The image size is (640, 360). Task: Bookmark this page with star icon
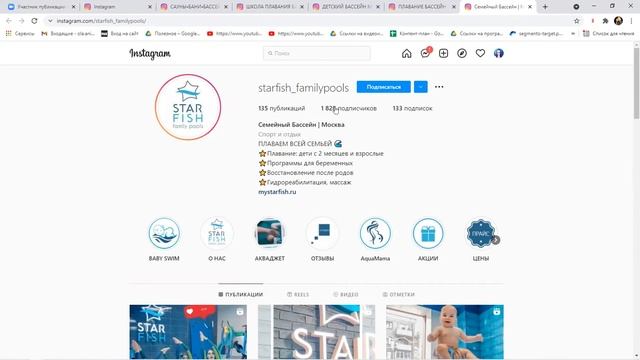click(x=576, y=21)
